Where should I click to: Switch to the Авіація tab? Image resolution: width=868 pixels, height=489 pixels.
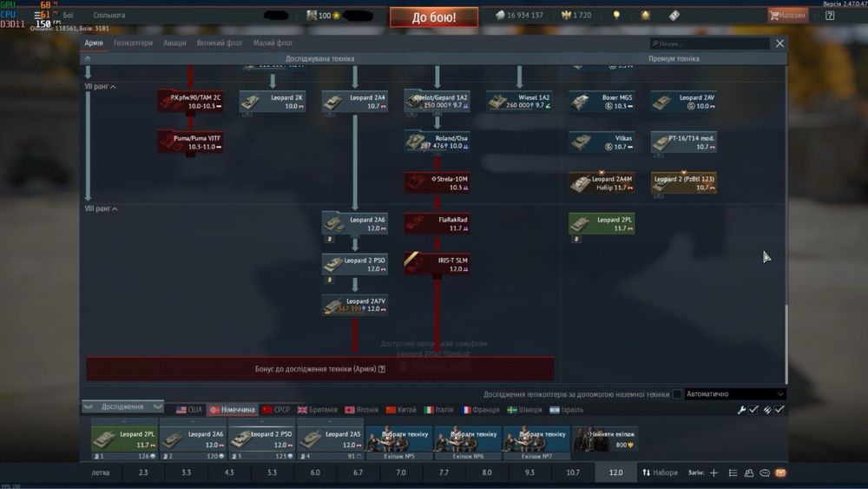coord(174,43)
